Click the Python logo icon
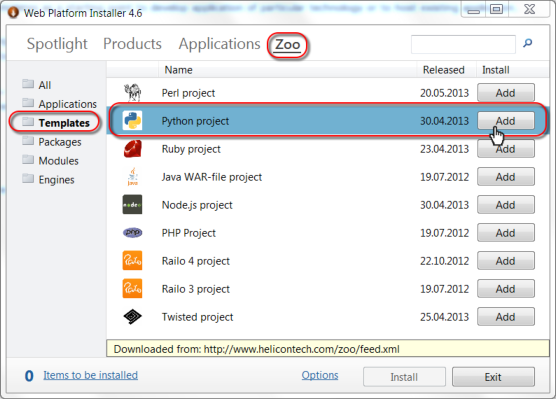The width and height of the screenshot is (556, 399). click(132, 121)
